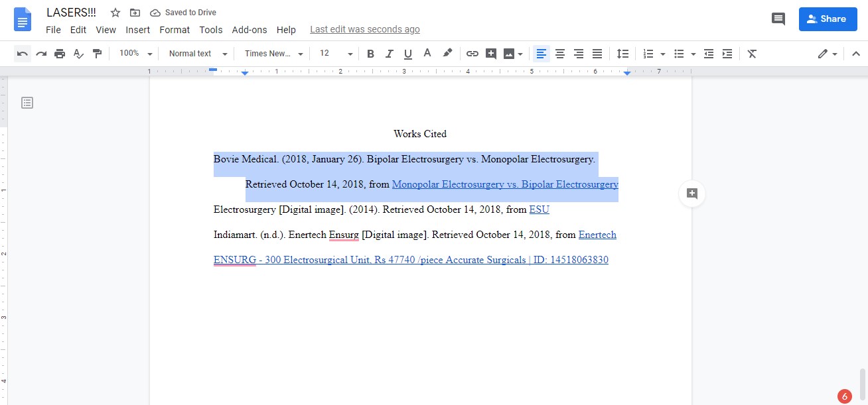The height and width of the screenshot is (405, 868).
Task: Expand the Times New Roman font dropdown
Action: click(x=273, y=54)
